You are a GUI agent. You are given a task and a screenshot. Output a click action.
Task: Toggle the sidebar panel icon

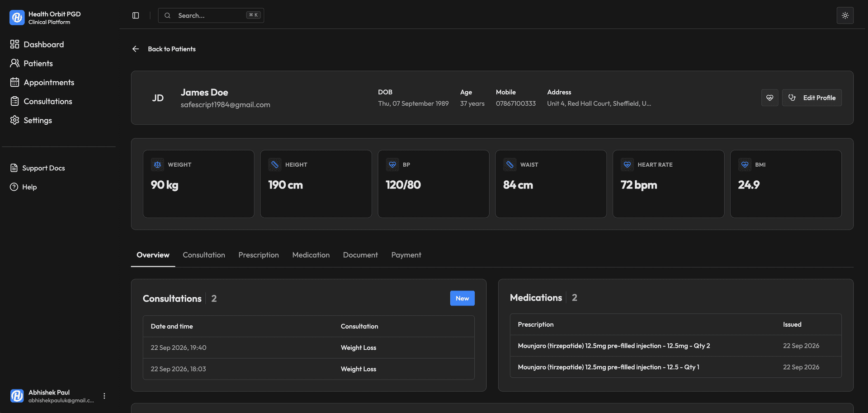(136, 15)
